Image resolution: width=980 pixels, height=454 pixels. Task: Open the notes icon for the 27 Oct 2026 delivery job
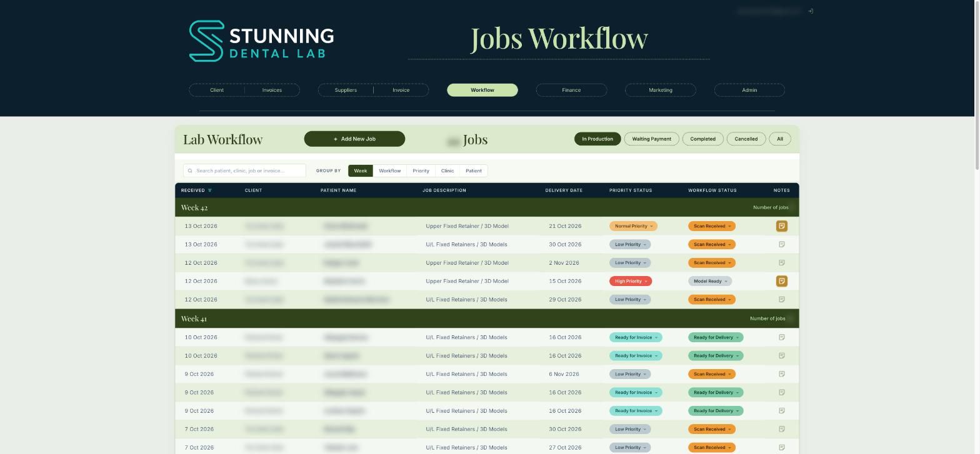pyautogui.click(x=781, y=448)
